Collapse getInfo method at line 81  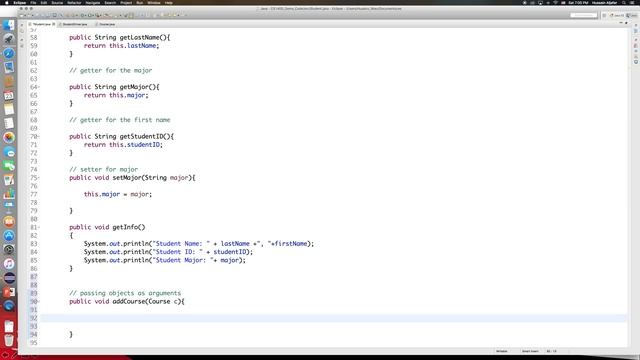(x=39, y=227)
